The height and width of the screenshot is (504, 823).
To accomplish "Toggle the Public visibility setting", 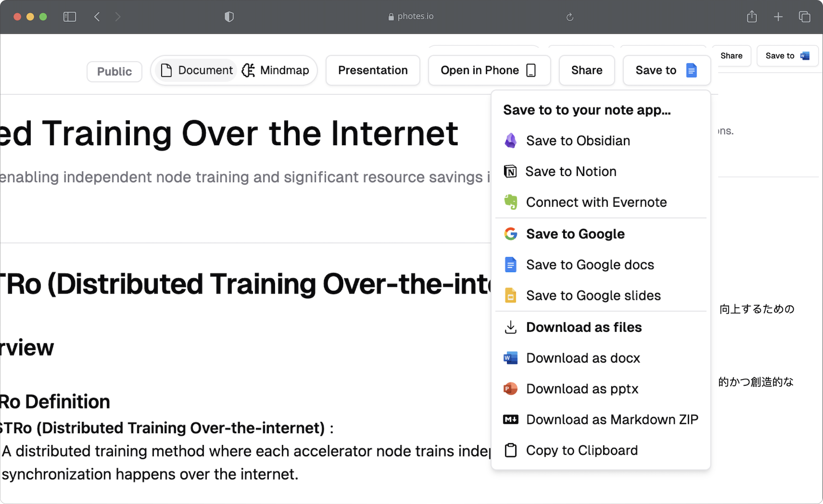I will point(114,70).
